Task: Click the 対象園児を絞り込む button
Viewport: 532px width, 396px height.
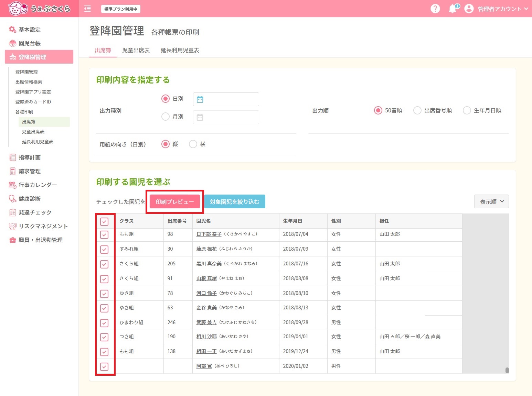Action: (235, 202)
